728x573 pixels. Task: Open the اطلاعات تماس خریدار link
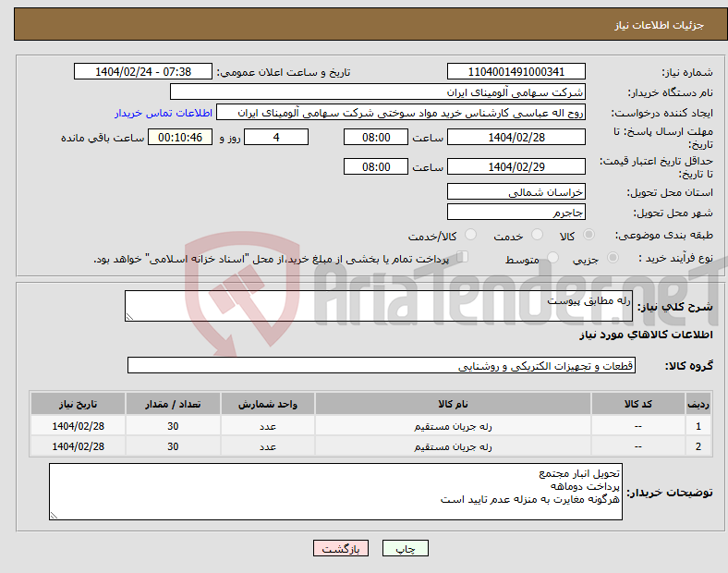click(x=164, y=113)
